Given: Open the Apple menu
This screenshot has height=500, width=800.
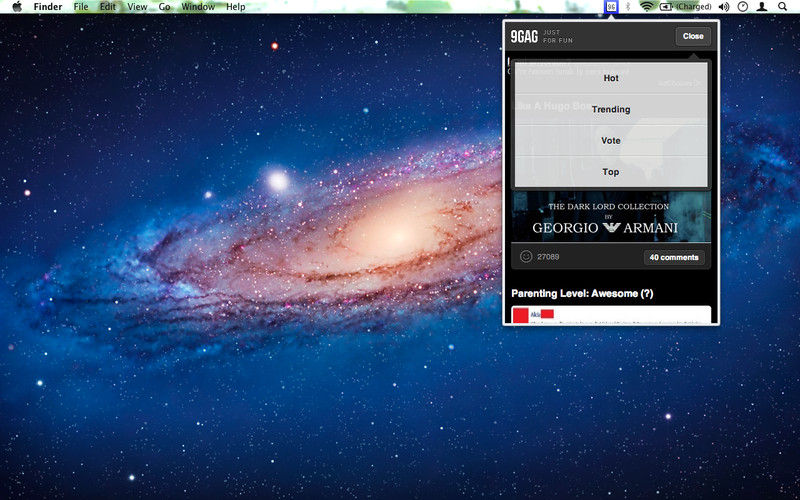Looking at the screenshot, I should 17,7.
